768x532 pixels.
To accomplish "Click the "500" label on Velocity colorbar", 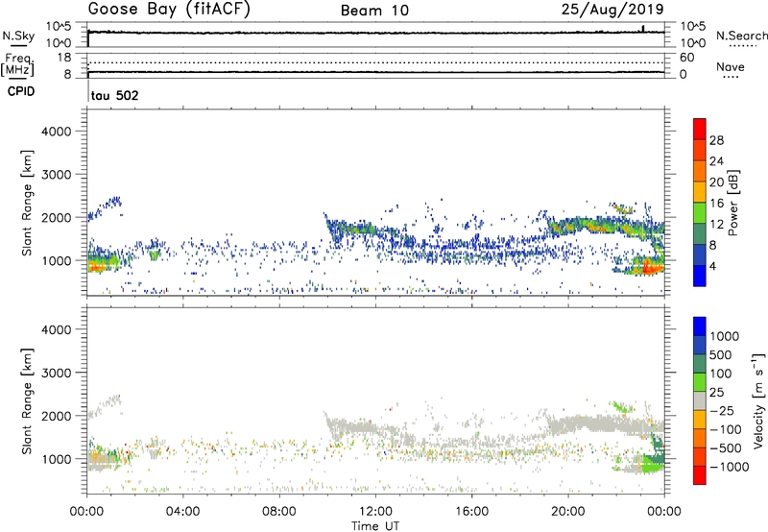I will coord(722,355).
